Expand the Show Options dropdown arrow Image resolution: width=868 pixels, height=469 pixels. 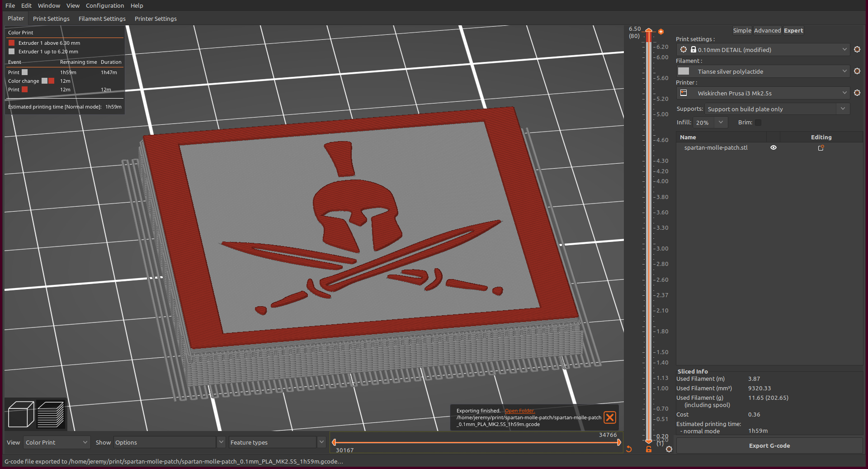coord(221,442)
